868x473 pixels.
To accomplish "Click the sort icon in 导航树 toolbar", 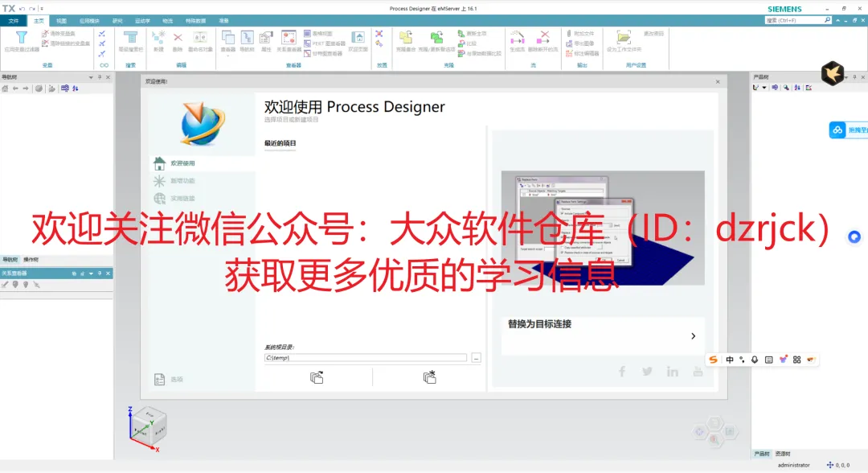I will coord(76,88).
